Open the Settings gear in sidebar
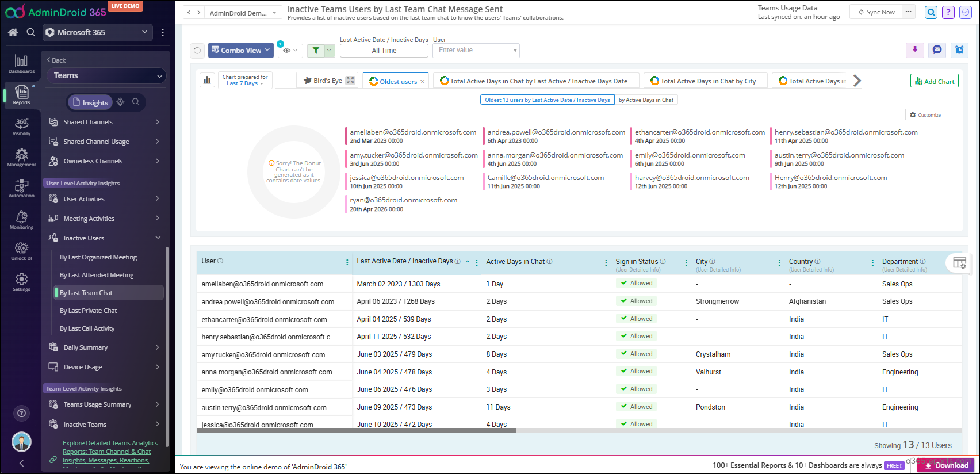The width and height of the screenshot is (980, 474). (x=21, y=282)
